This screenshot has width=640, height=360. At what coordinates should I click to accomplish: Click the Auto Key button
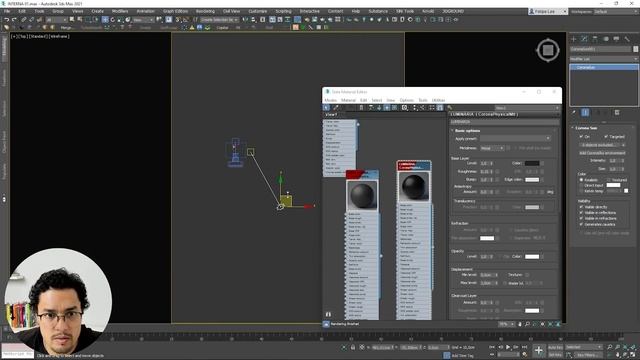555,347
